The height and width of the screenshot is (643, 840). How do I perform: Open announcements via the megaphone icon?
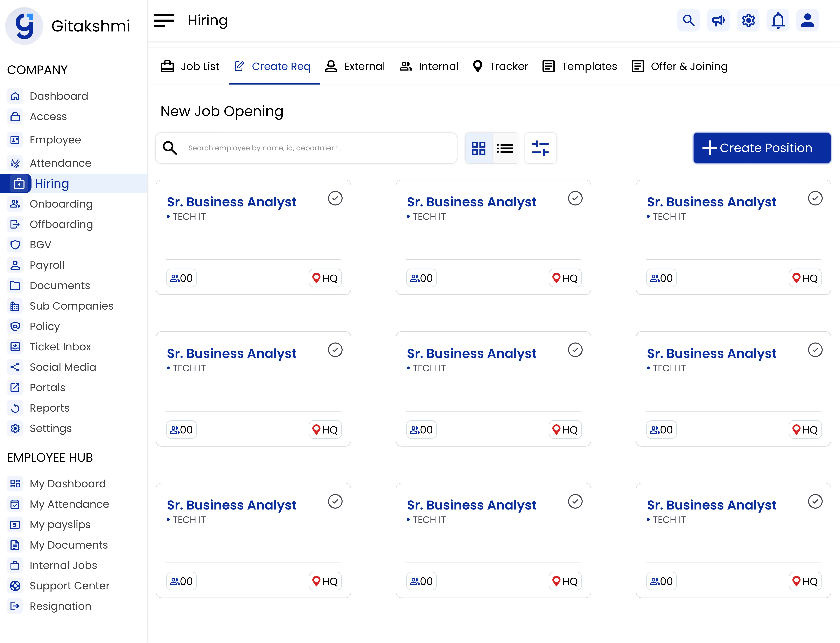[718, 20]
